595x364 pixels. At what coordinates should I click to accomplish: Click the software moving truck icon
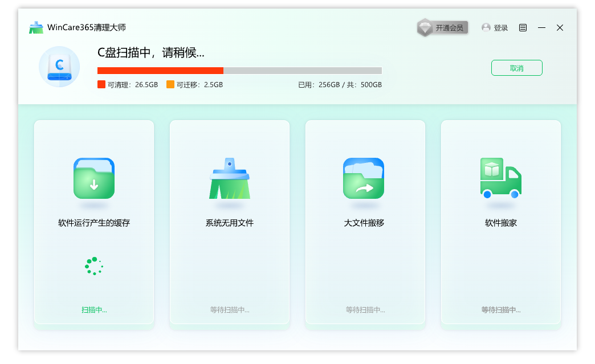tap(500, 178)
